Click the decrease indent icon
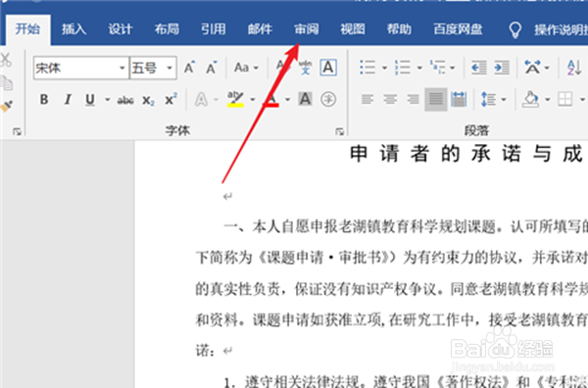The image size is (588, 388). coord(479,68)
